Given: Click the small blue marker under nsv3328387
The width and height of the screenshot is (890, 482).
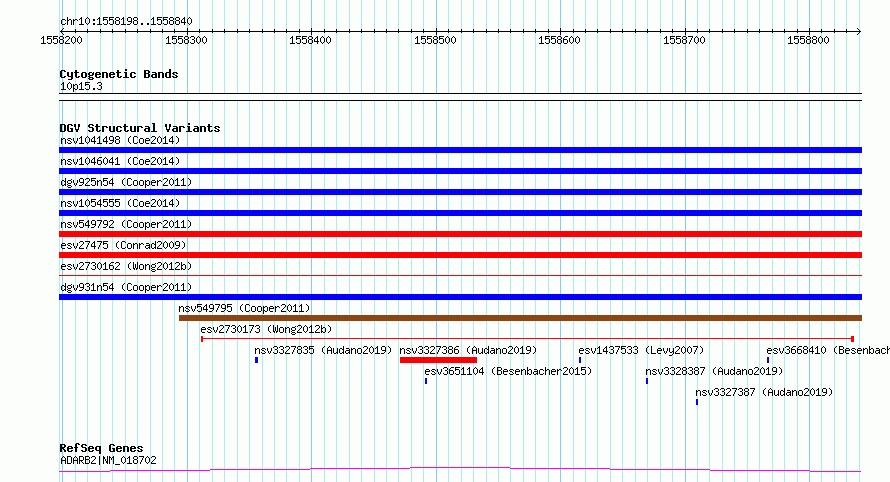Looking at the screenshot, I should point(647,381).
